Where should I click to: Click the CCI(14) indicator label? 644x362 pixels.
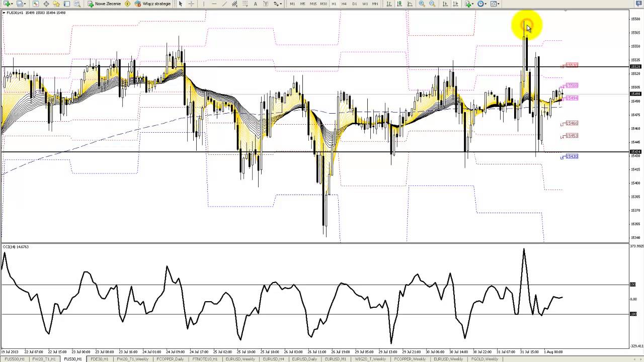(16, 247)
